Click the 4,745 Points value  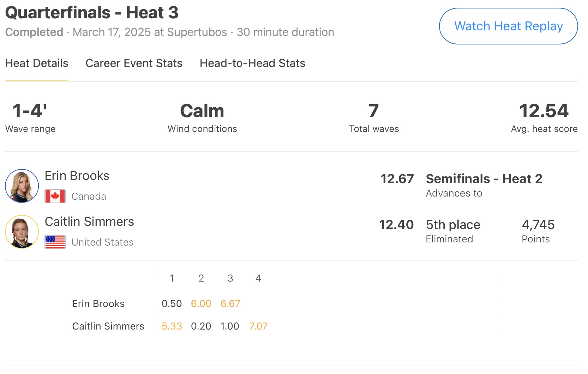point(538,225)
